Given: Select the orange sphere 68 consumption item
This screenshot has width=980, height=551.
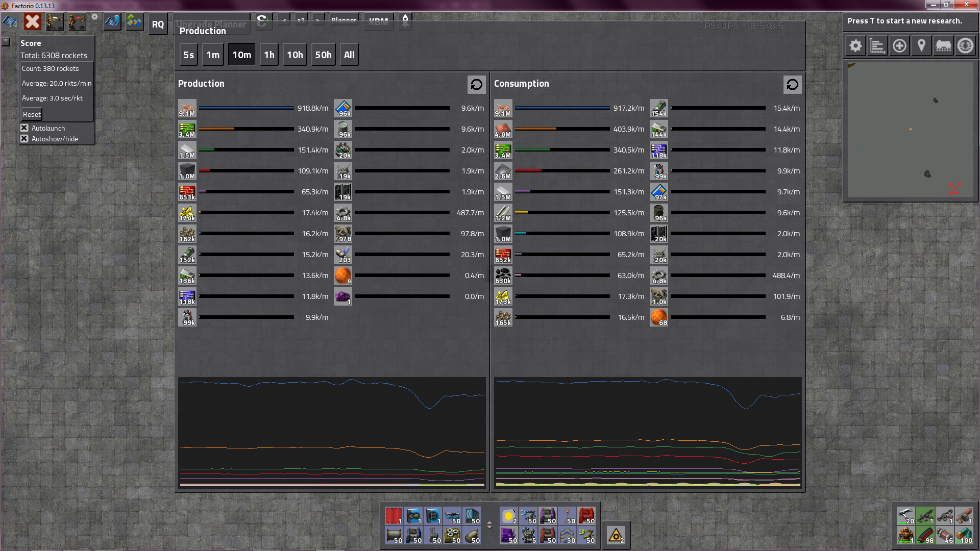Looking at the screenshot, I should [x=659, y=317].
